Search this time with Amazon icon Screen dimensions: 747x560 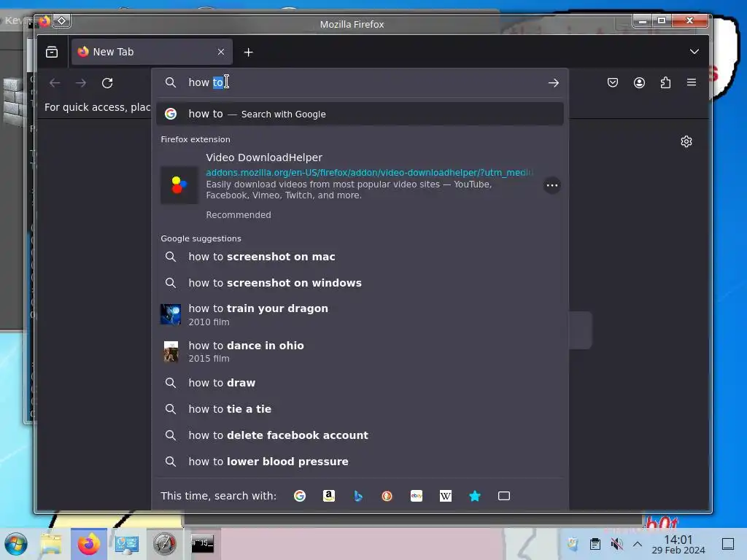coord(329,496)
